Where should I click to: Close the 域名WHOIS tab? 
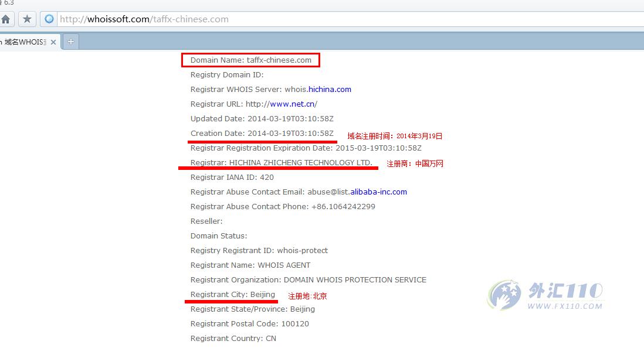coord(53,42)
